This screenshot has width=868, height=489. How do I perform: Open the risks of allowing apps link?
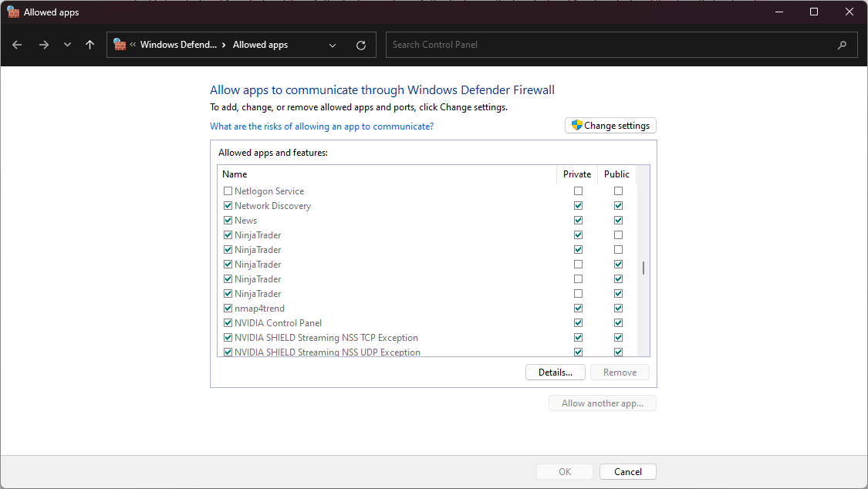tap(322, 126)
